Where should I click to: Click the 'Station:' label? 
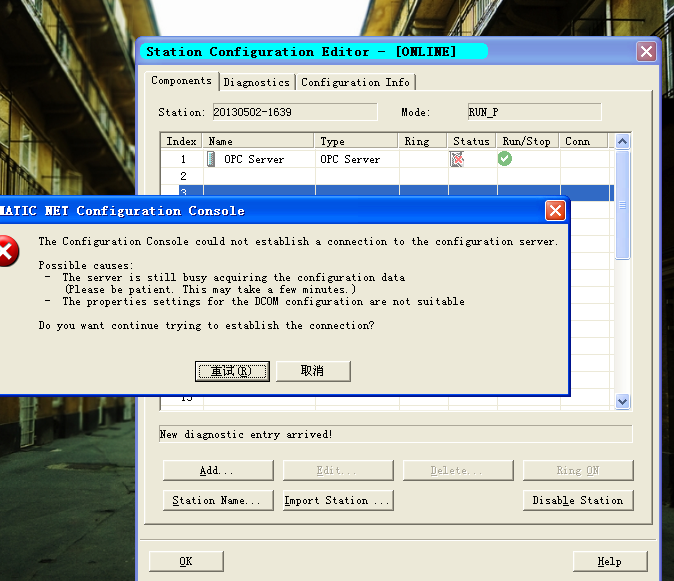coord(181,112)
